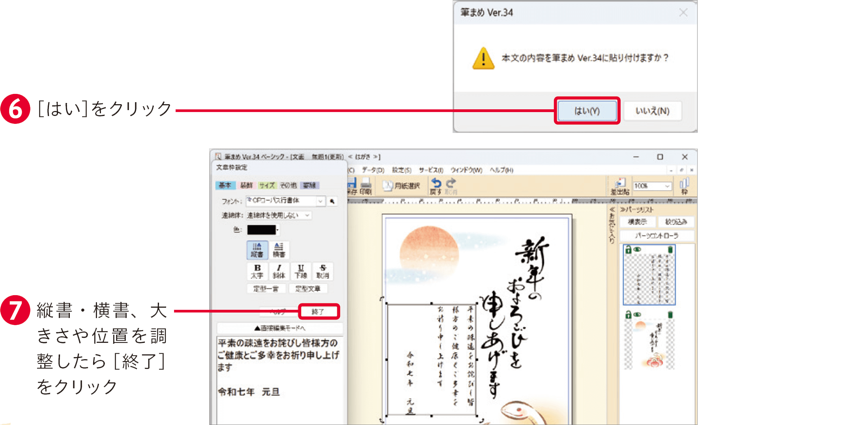Select the その他 tab
868x425 pixels.
pyautogui.click(x=288, y=185)
